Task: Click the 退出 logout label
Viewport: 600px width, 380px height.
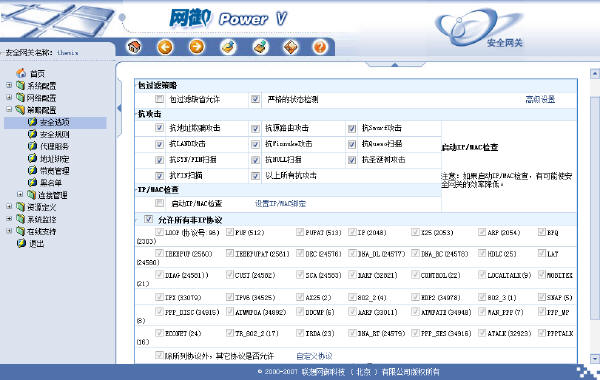Action: tap(37, 244)
